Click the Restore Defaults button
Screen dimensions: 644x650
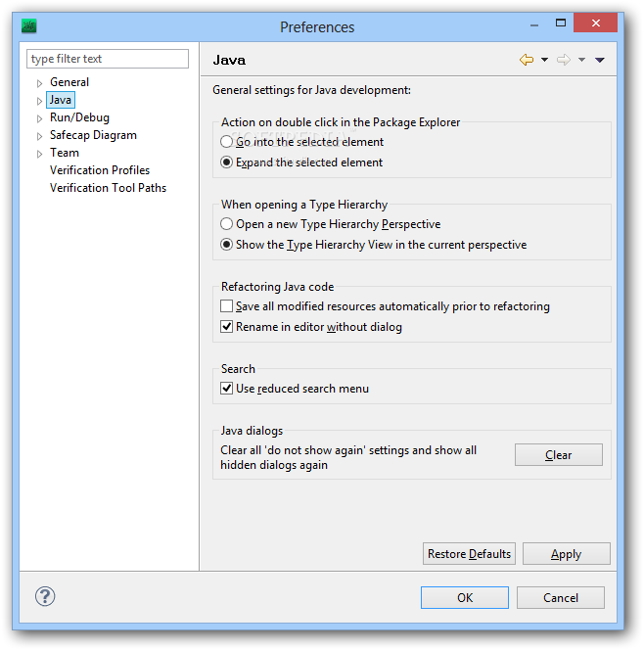click(x=469, y=554)
